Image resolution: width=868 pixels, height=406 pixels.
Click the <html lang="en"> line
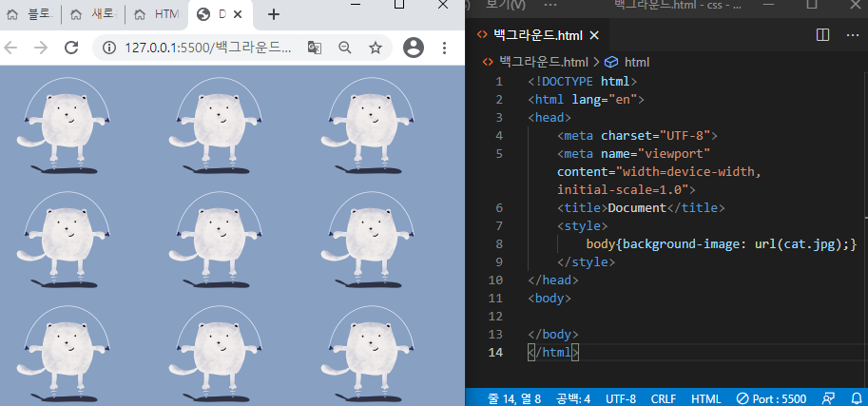[587, 100]
